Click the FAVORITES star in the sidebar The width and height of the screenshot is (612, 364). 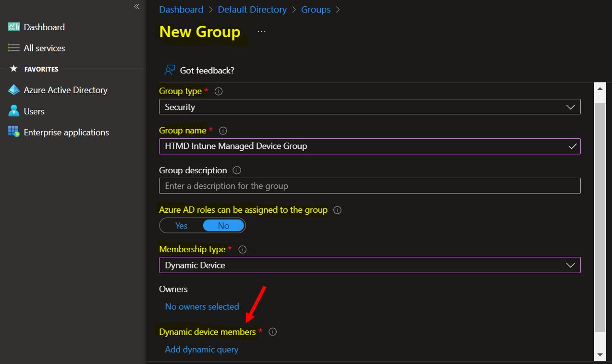coord(13,69)
